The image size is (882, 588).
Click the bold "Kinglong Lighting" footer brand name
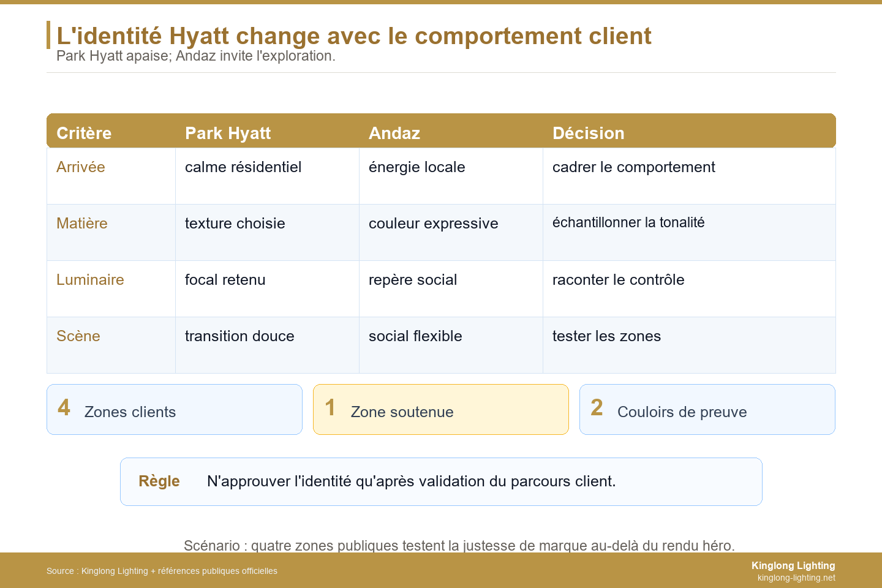point(793,566)
